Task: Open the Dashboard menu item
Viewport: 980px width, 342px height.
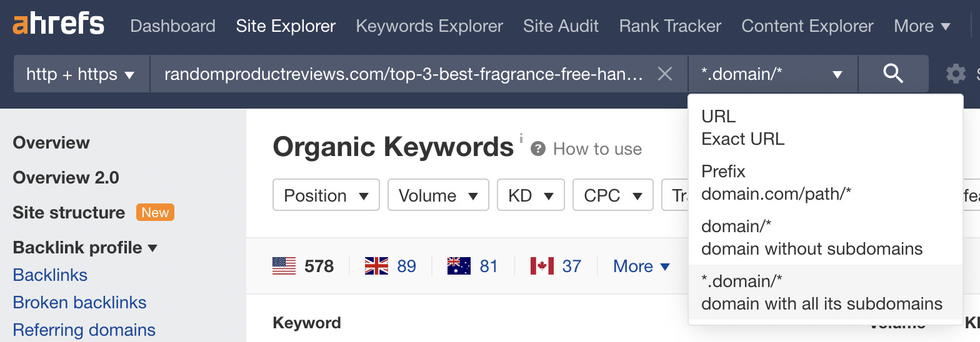Action: [172, 26]
